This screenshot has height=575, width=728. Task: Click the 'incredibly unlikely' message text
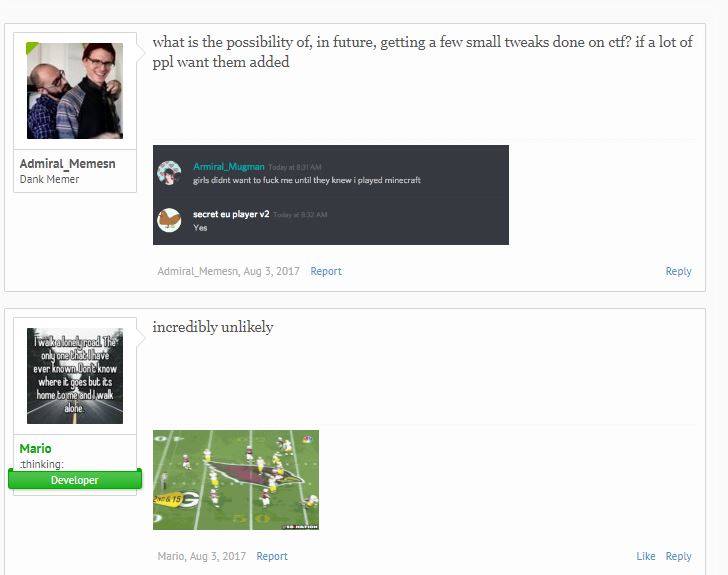click(x=213, y=327)
